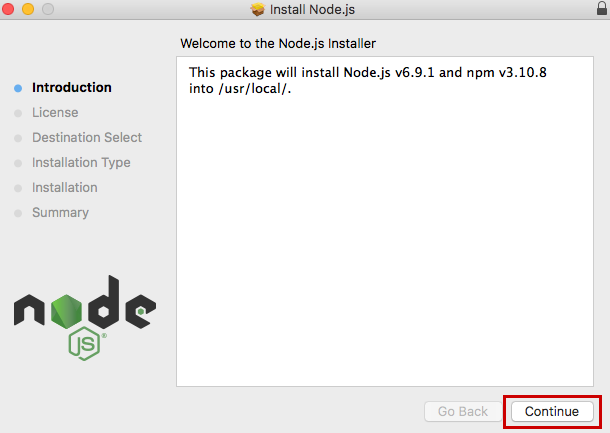Click the green JS hexagon badge
This screenshot has height=433, width=610.
85,343
